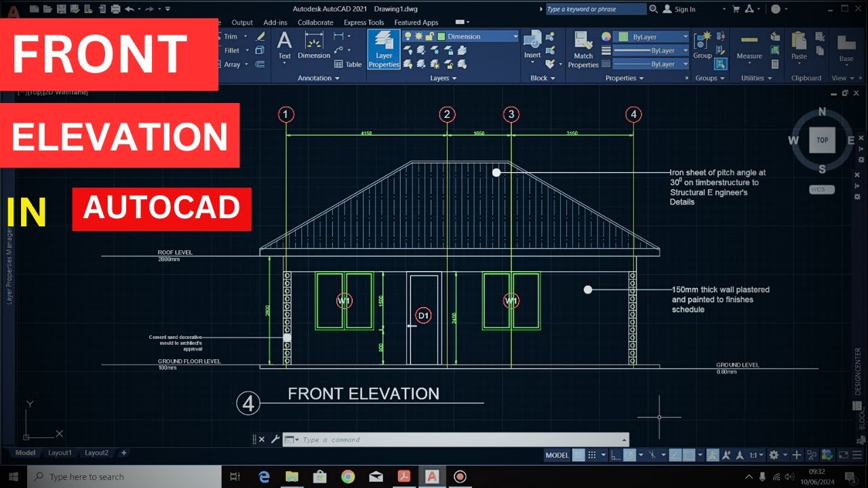This screenshot has width=868, height=488.
Task: Click the Redo arrow in quick access toolbar
Action: (149, 9)
